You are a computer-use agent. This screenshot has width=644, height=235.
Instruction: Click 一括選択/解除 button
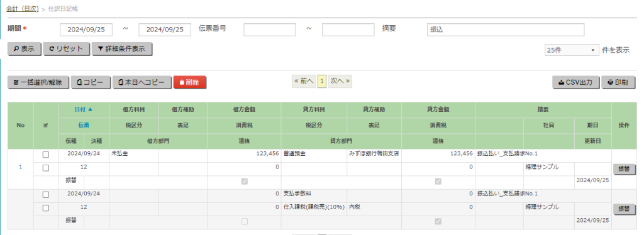click(38, 82)
